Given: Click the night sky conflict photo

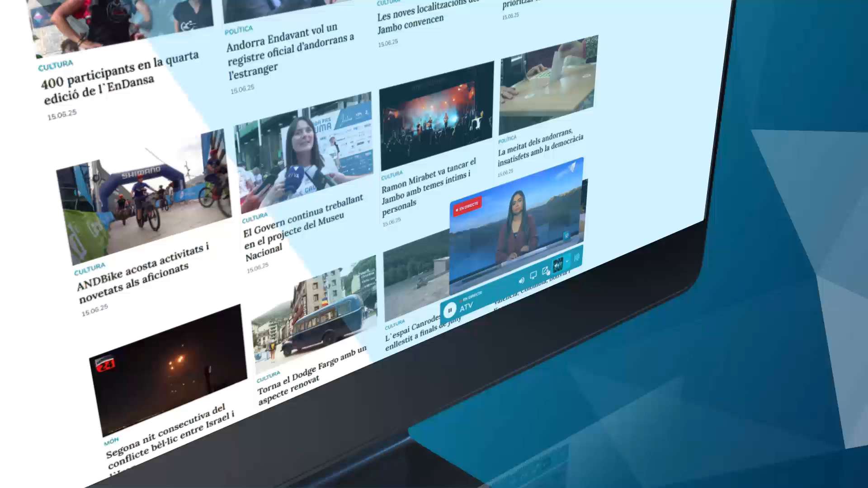Looking at the screenshot, I should (168, 370).
